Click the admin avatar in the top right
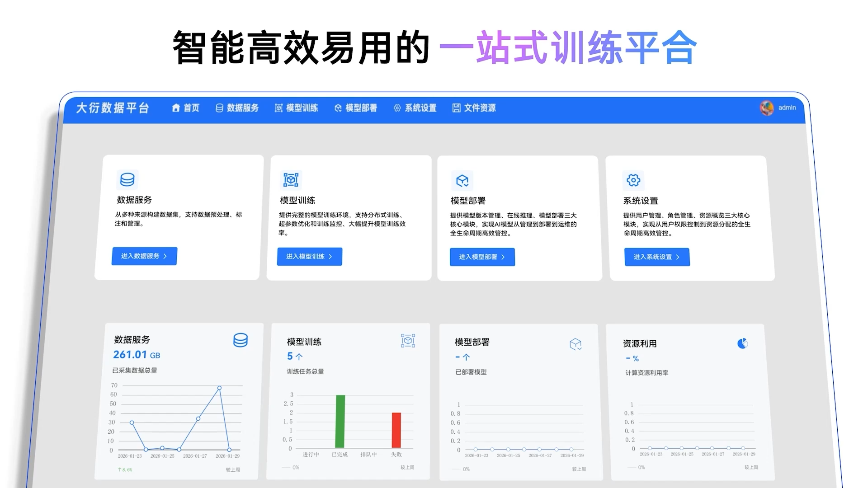The height and width of the screenshot is (488, 868). click(x=767, y=108)
